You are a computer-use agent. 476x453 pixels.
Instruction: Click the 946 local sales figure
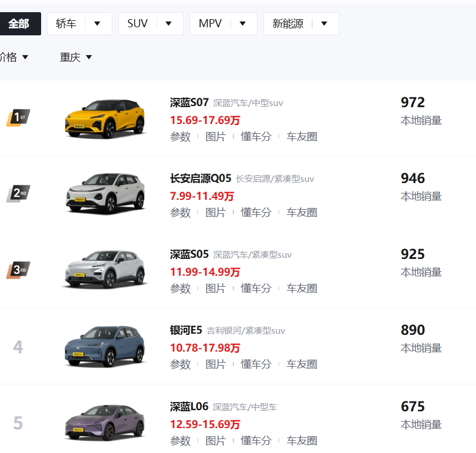[412, 178]
